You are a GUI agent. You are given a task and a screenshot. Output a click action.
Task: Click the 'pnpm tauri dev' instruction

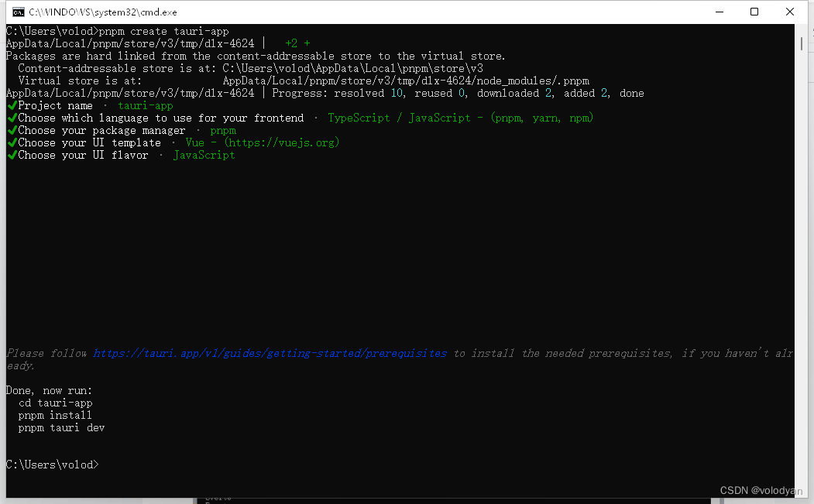click(61, 428)
